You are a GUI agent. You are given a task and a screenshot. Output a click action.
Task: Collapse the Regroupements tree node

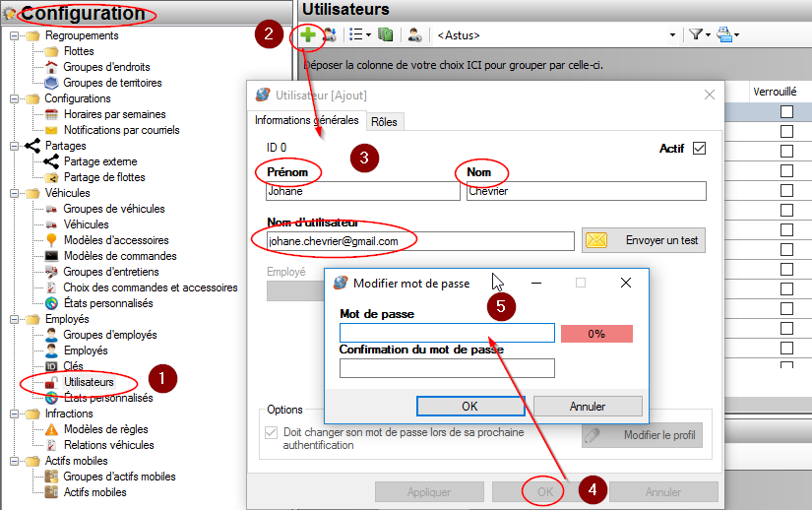tap(14, 35)
